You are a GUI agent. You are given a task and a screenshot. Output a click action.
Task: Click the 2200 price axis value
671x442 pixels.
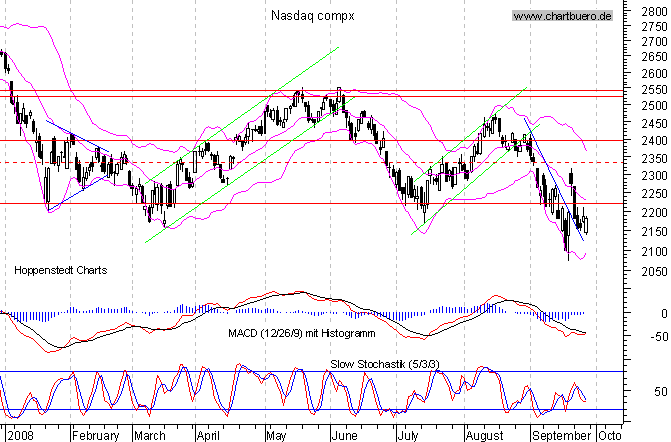pyautogui.click(x=655, y=213)
